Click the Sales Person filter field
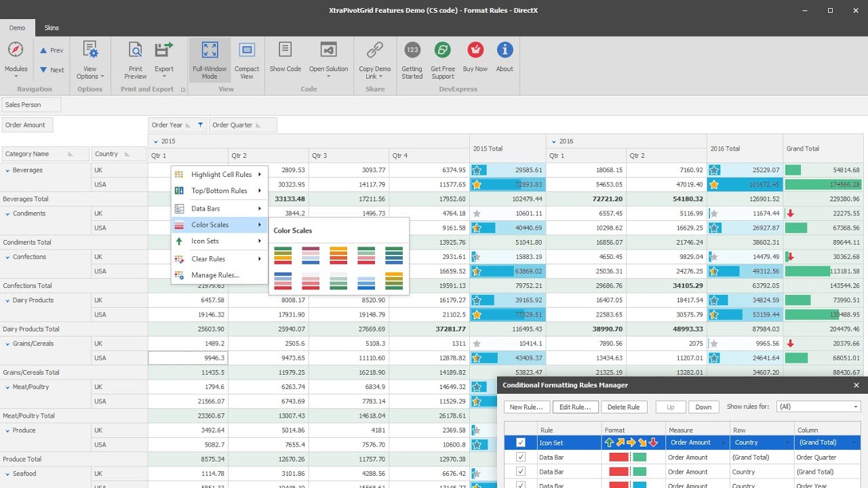Viewport: 868px width, 488px height. tap(31, 105)
